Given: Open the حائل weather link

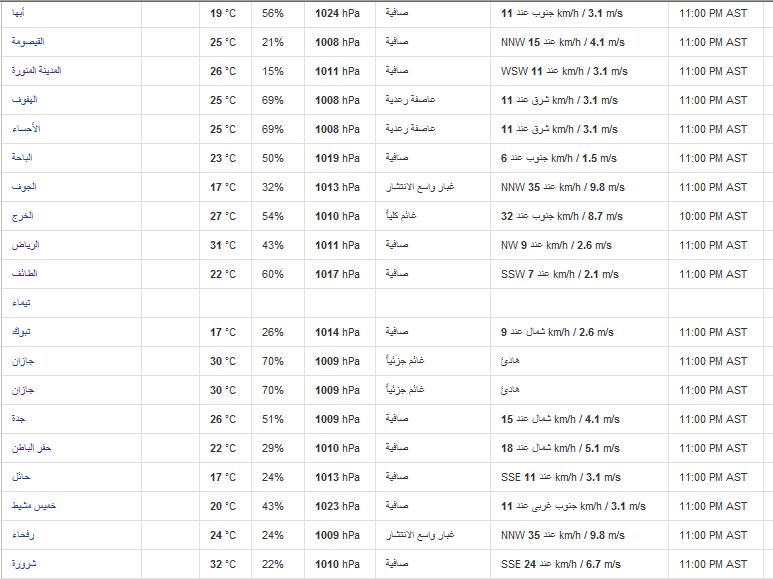Looking at the screenshot, I should pos(21,476).
